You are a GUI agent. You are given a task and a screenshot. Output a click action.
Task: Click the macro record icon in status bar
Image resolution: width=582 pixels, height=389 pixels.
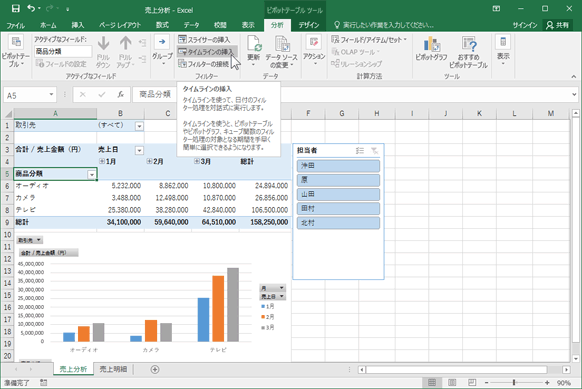pos(43,382)
